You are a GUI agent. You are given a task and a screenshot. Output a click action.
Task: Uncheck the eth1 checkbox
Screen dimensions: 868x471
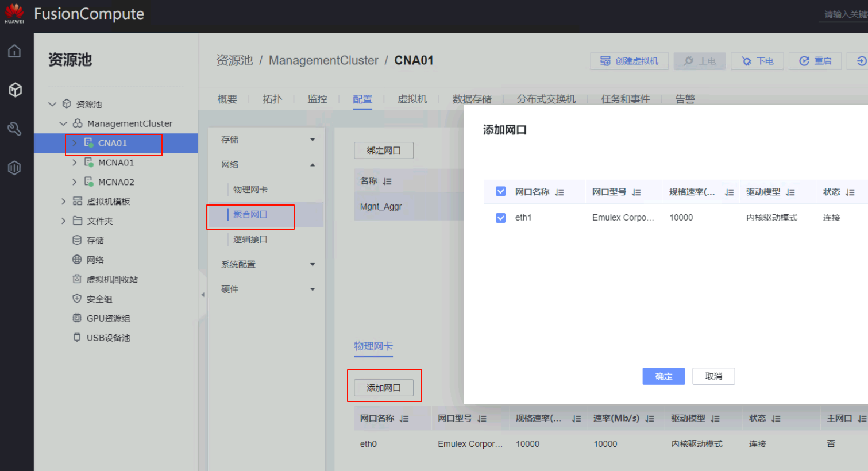(500, 218)
